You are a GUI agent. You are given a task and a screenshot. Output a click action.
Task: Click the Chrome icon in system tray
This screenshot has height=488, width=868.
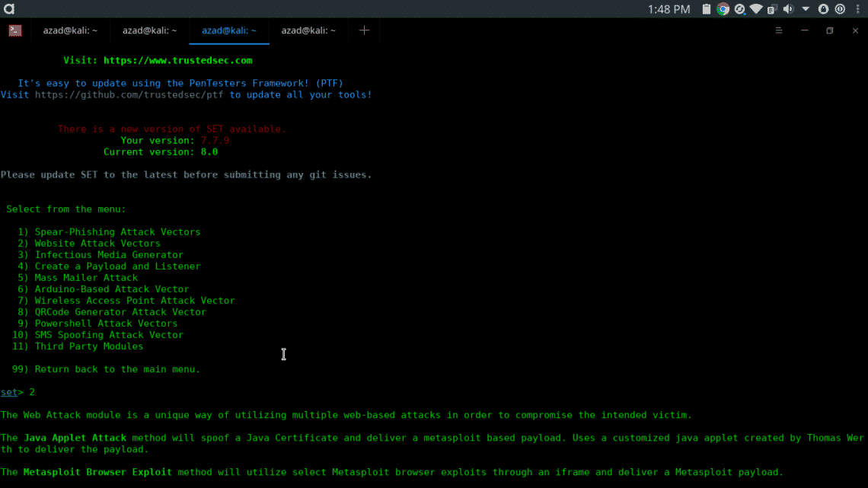point(723,9)
